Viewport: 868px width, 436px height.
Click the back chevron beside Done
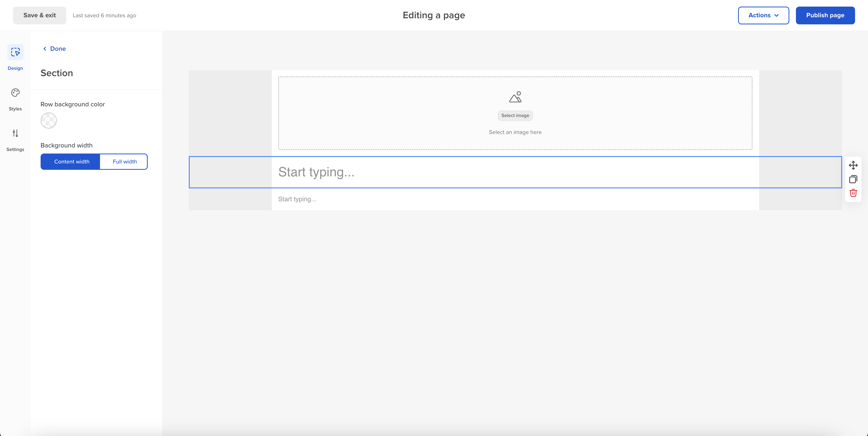[x=44, y=49]
